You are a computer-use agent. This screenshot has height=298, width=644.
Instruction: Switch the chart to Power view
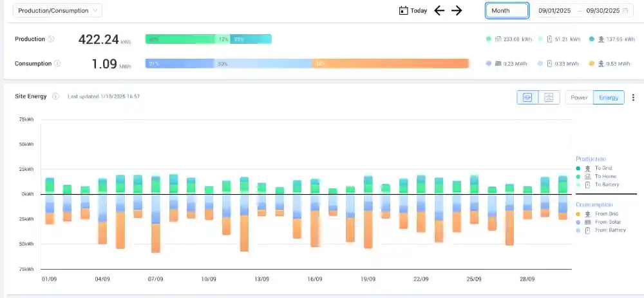[x=579, y=97]
